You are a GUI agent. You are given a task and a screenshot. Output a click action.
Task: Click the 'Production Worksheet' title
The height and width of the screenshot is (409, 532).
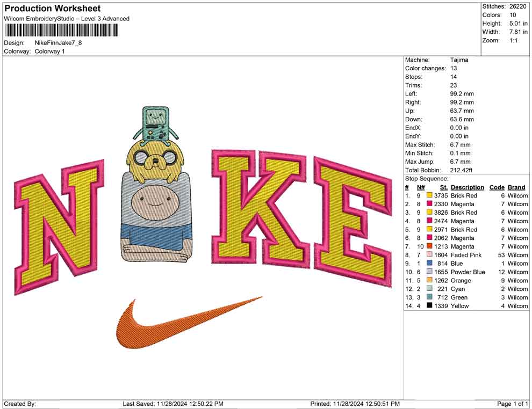52,8
